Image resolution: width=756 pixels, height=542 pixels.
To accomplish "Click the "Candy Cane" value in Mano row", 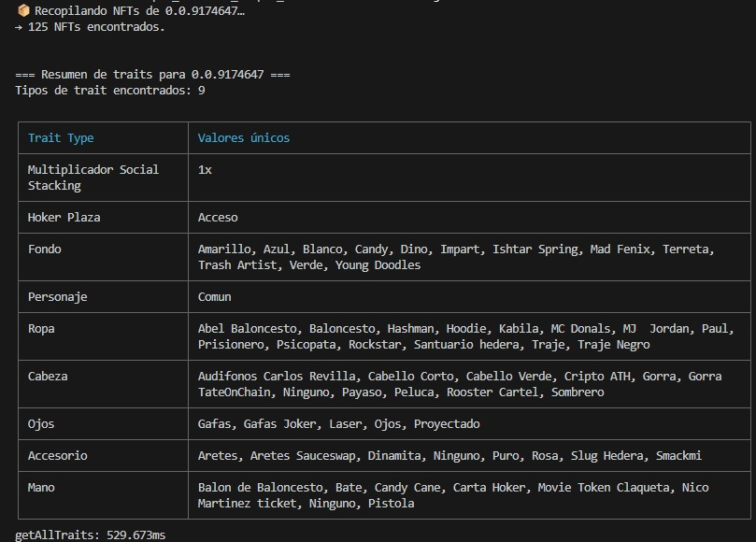I will click(x=407, y=488).
